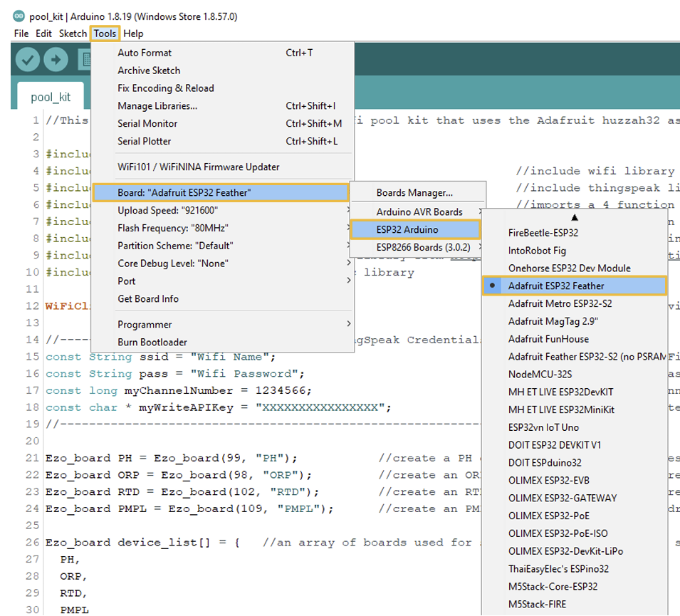Image resolution: width=680 pixels, height=616 pixels.
Task: Select Onehorse ESP32 Dev Module board
Action: tap(575, 268)
